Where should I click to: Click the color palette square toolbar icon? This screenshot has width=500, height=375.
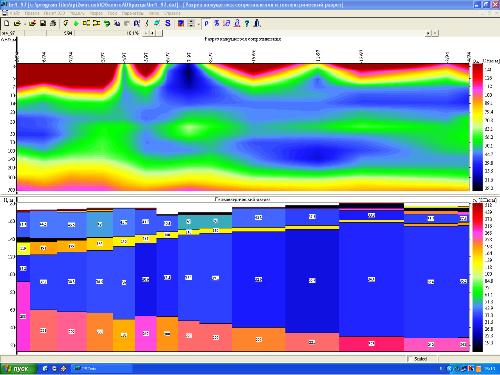click(181, 23)
